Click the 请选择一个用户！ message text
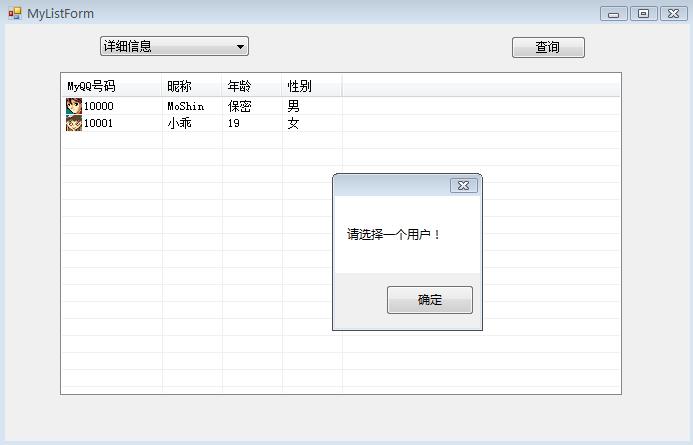Screen dimensions: 693x445 [394, 234]
